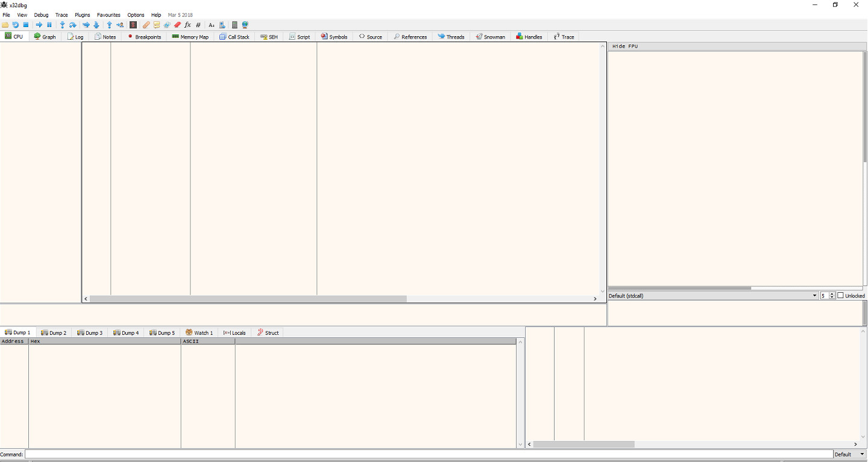
Task: Switch to the Symbols tab
Action: click(334, 37)
